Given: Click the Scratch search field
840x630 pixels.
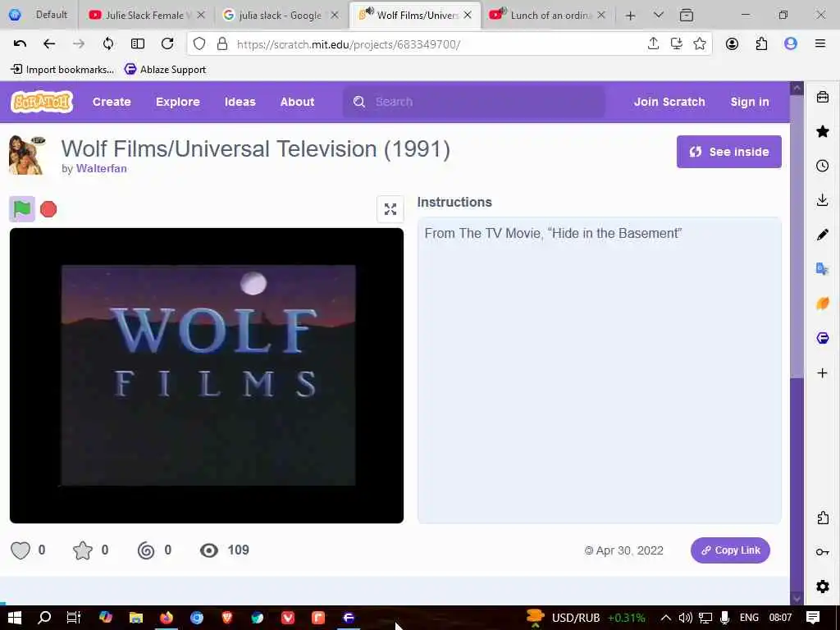Looking at the screenshot, I should click(474, 102).
